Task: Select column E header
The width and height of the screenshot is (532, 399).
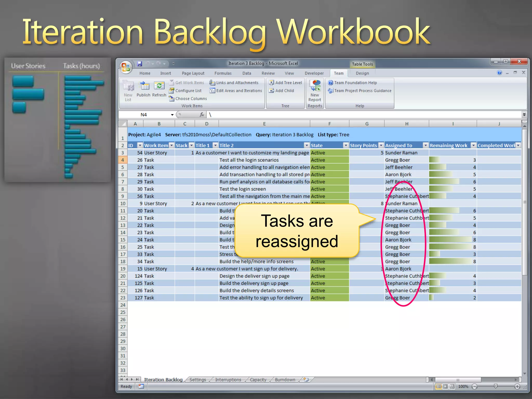Action: (264, 124)
